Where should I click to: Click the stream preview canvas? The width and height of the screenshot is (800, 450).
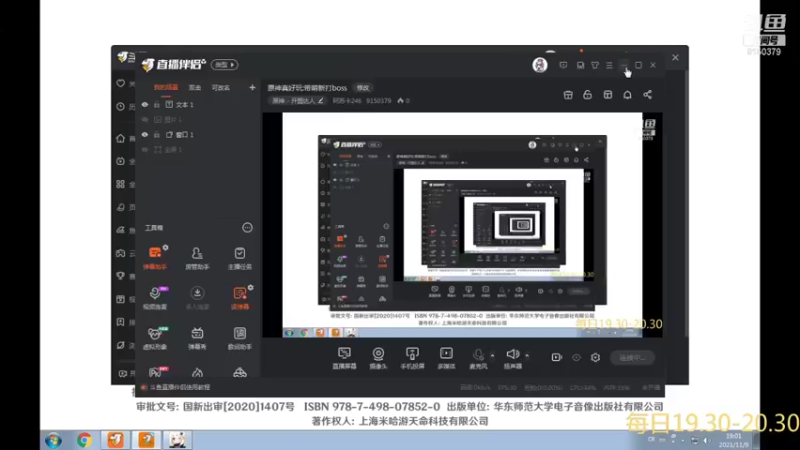click(462, 225)
